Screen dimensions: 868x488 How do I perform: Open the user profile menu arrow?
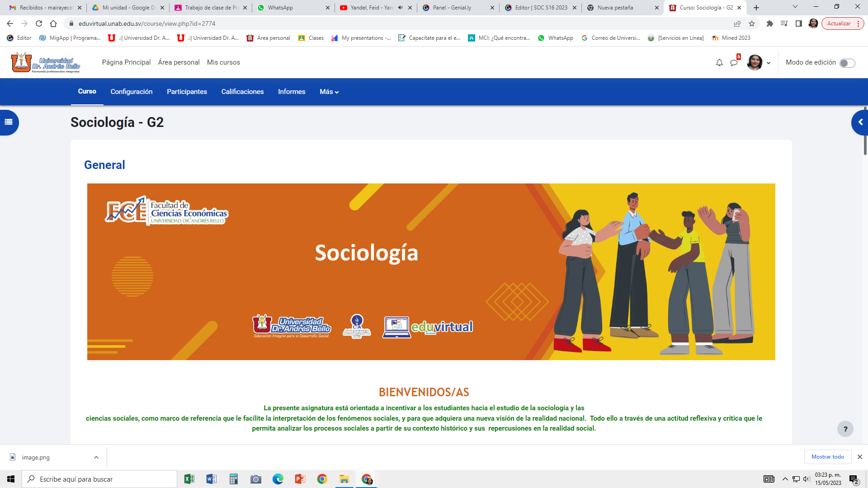769,63
